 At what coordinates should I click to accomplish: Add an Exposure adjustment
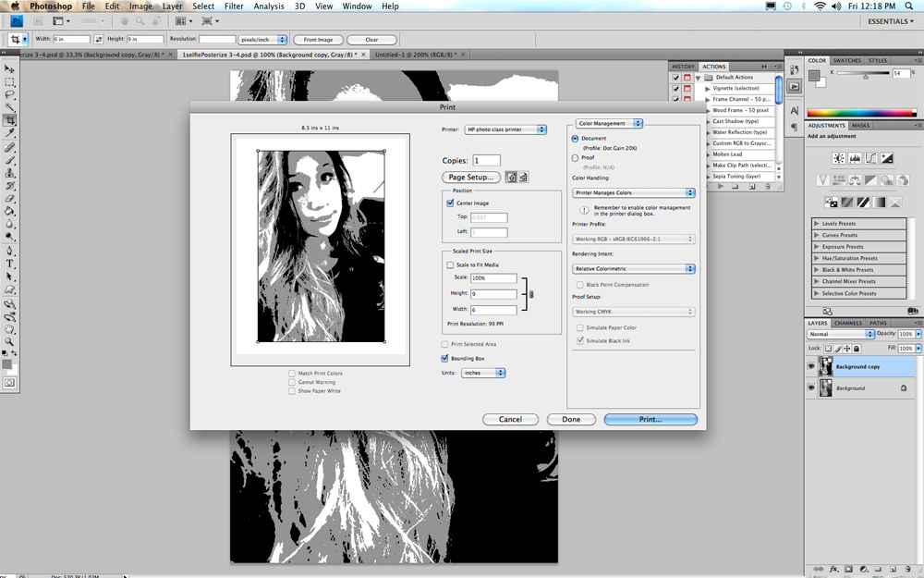pos(886,158)
